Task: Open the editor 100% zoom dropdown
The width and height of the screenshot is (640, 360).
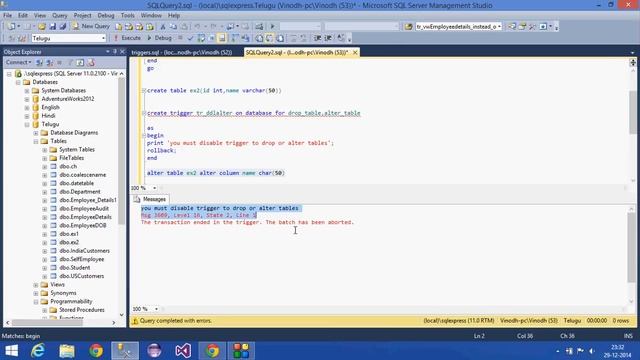Action: pos(154,188)
